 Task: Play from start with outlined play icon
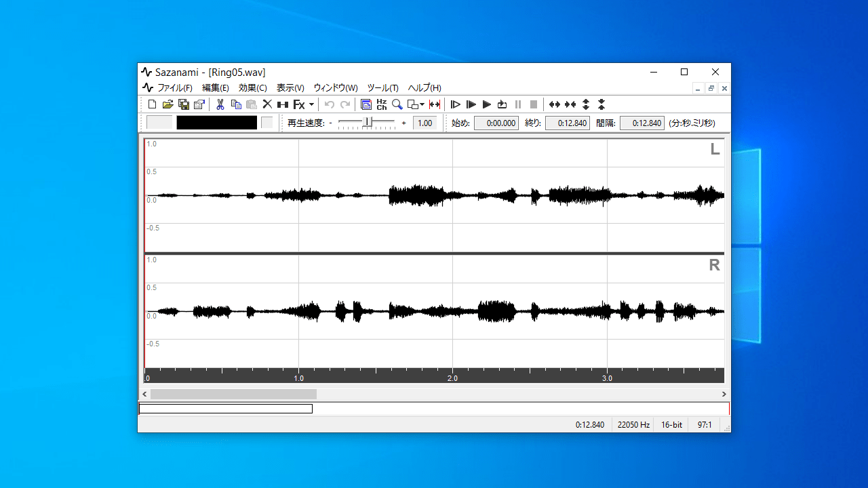coord(456,104)
